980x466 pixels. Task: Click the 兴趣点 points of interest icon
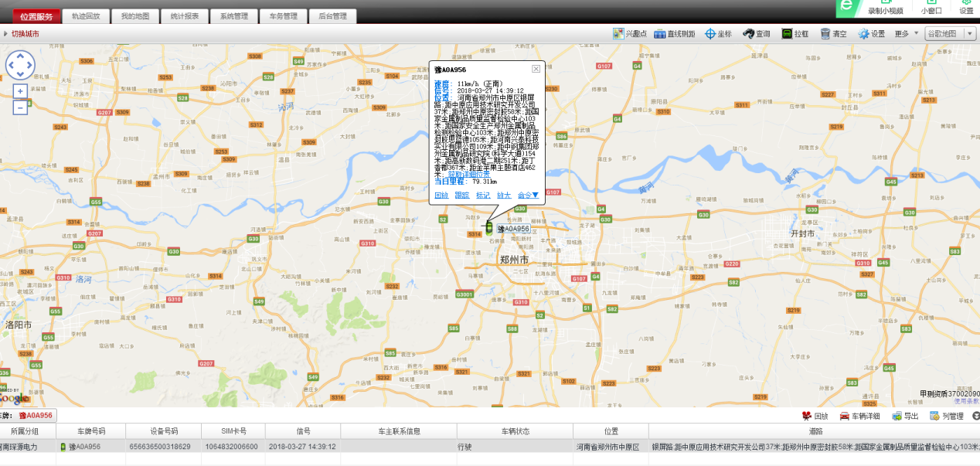click(618, 34)
